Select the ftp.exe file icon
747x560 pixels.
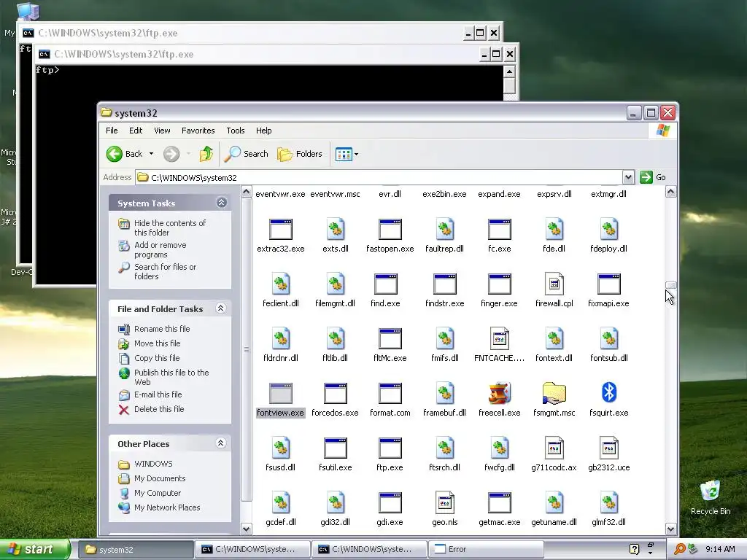click(390, 448)
